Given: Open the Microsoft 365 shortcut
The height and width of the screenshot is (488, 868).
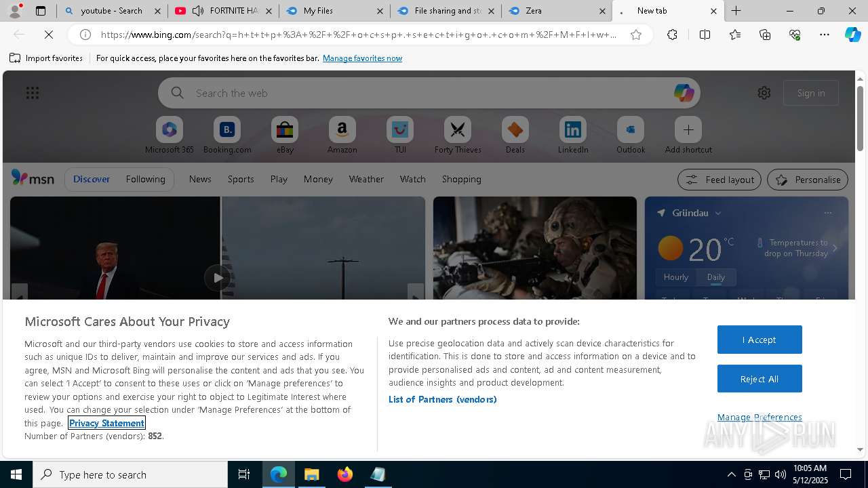Looking at the screenshot, I should coord(170,135).
